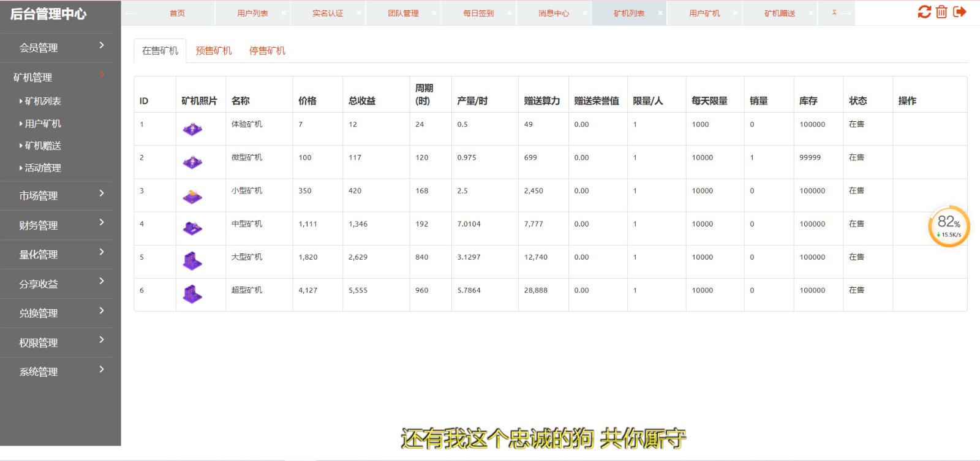The width and height of the screenshot is (980, 461).
Task: Click the 超型矿机 miner photo icon
Action: [192, 294]
